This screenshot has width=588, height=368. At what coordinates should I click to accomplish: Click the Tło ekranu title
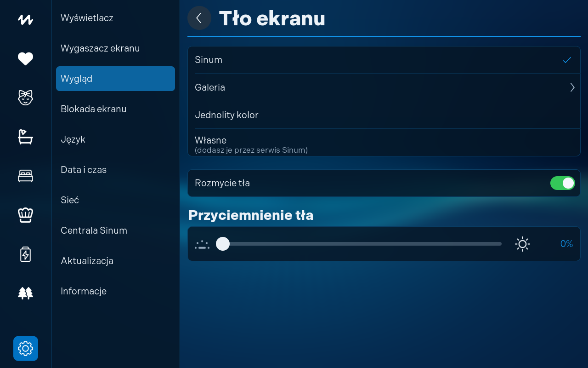click(272, 18)
